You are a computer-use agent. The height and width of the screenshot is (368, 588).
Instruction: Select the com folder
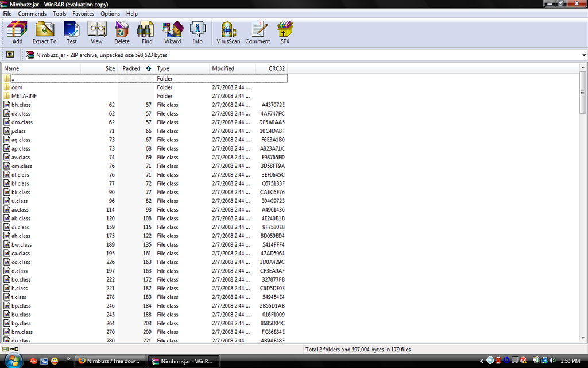pos(17,87)
